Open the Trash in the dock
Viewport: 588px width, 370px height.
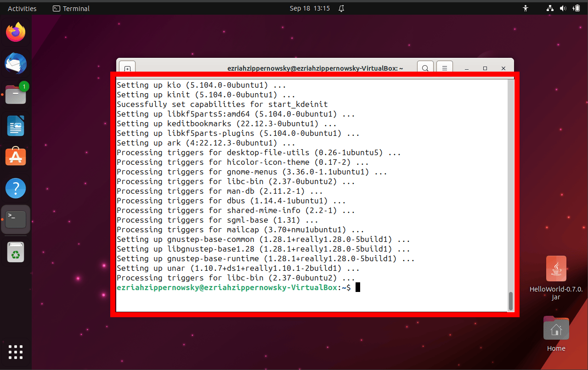tap(16, 252)
